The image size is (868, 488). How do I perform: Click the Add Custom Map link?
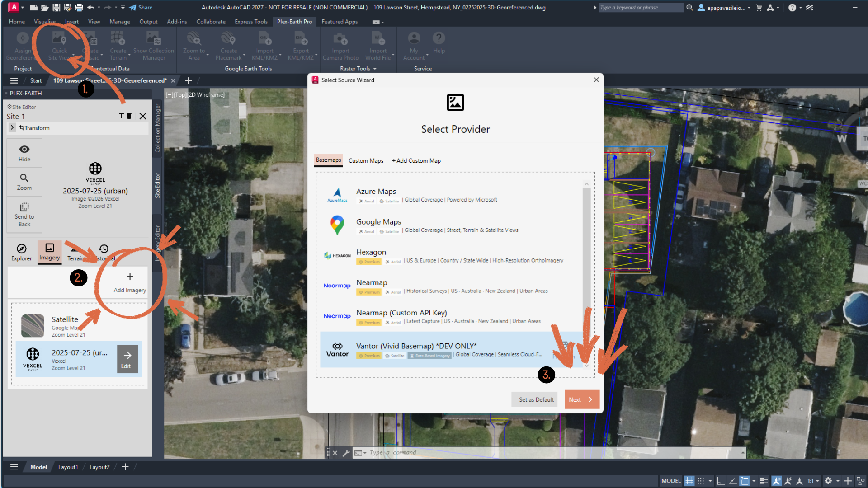tap(416, 161)
